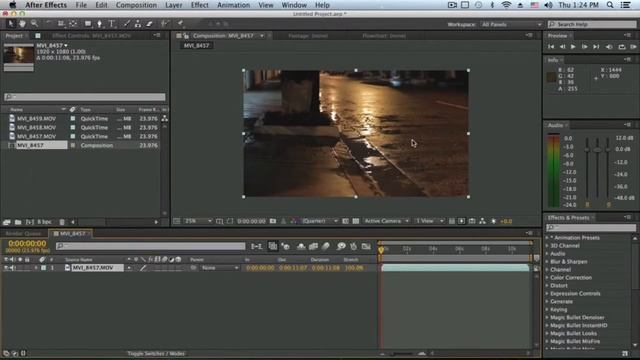Click Auto-keyframe stopwatch icon in timeline
Image resolution: width=640 pixels, height=360 pixels.
tap(353, 246)
